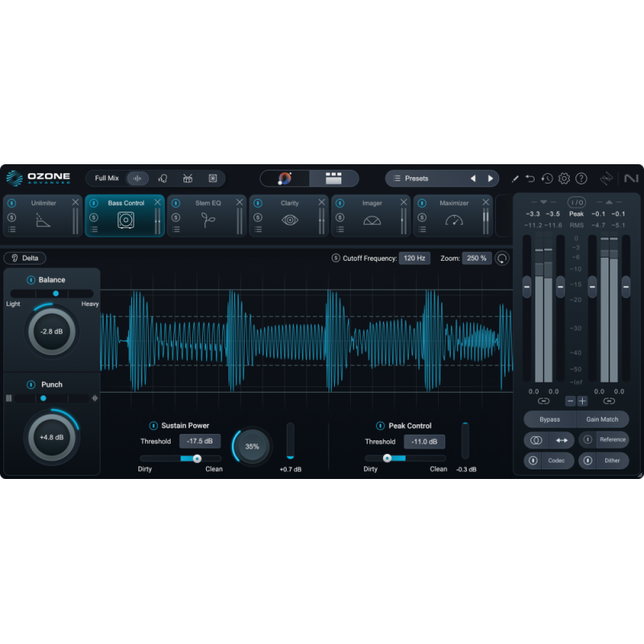Open Ozone settings with the gear icon

point(564,179)
